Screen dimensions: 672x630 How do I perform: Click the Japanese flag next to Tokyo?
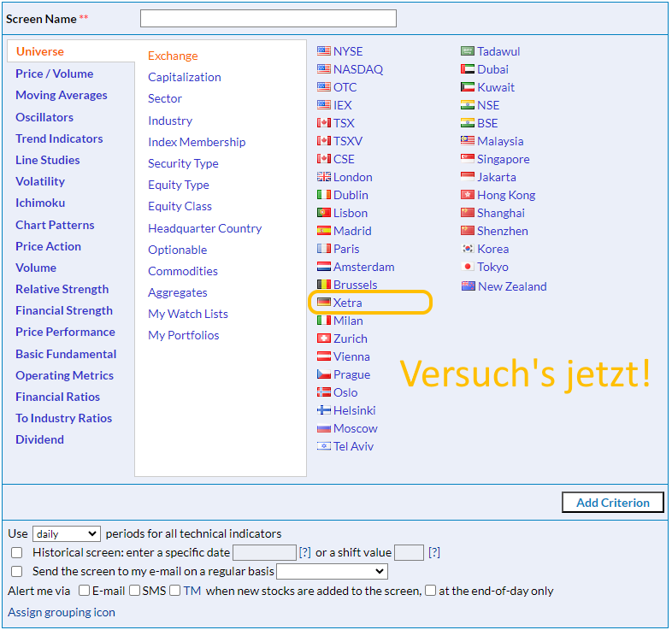coord(468,267)
